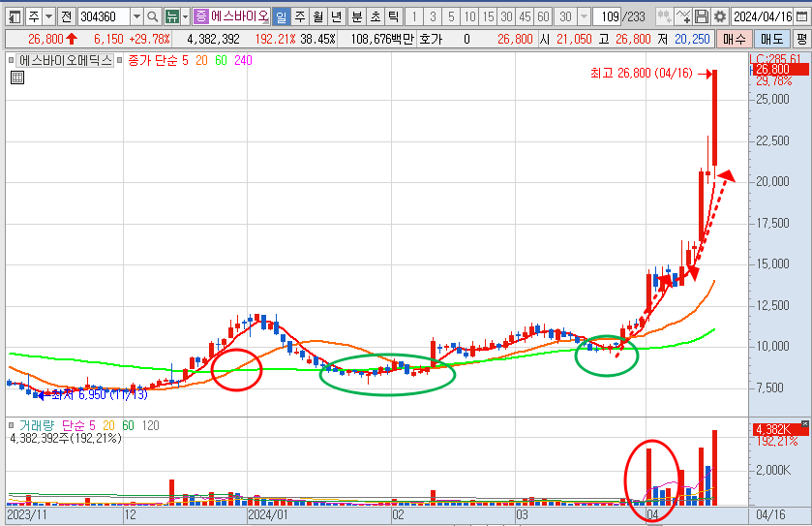This screenshot has height=526, width=812.
Task: Click the 거래량 volume label
Action: pyautogui.click(x=36, y=425)
